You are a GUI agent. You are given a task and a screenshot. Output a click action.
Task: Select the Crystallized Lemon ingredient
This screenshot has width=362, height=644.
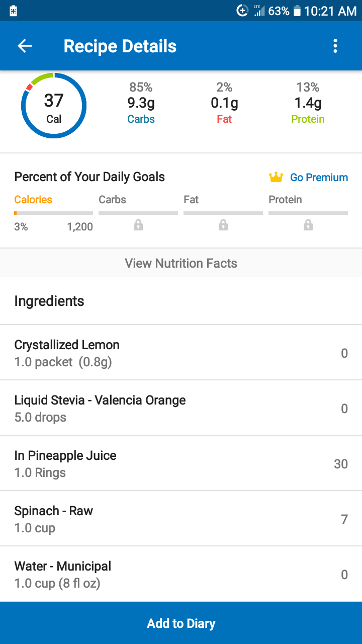[x=181, y=353]
